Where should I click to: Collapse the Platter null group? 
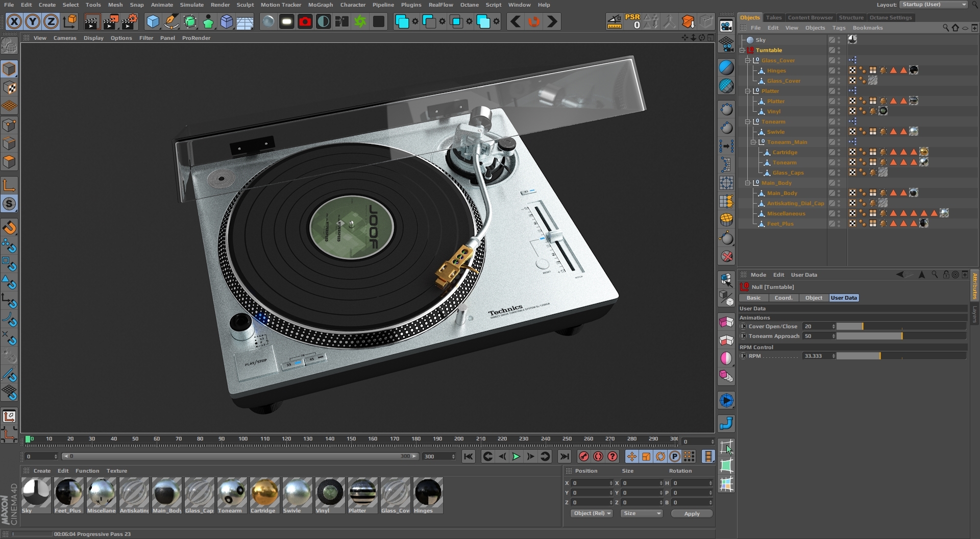click(748, 91)
